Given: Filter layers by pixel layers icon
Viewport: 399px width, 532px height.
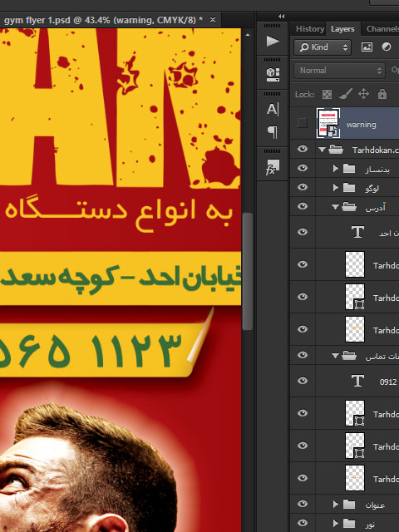Looking at the screenshot, I should click(367, 47).
